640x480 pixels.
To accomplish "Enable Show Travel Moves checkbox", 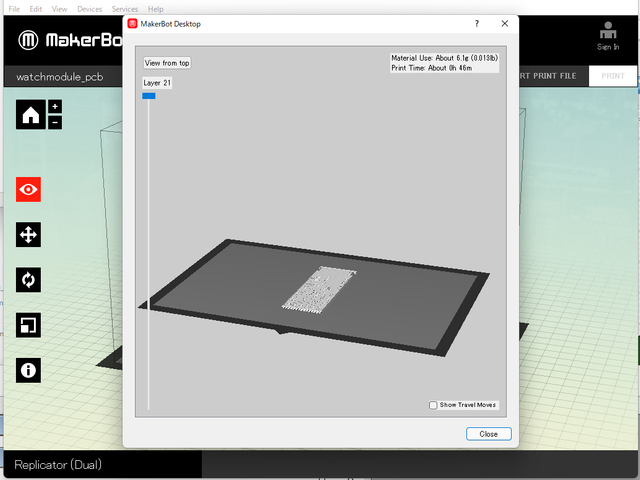I will click(x=433, y=405).
